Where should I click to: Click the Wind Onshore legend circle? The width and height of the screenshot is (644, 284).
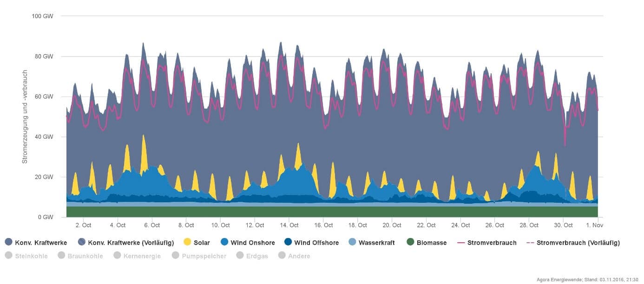pyautogui.click(x=225, y=242)
